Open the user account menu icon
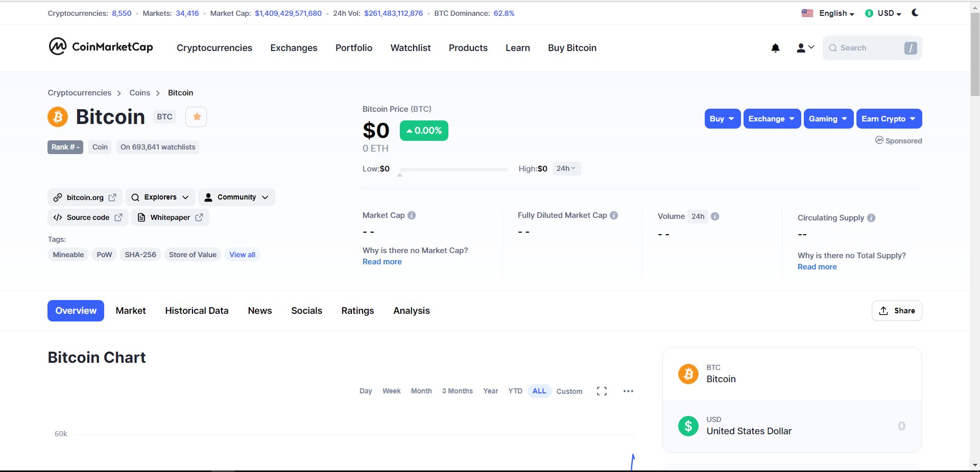This screenshot has width=980, height=472. 805,48
